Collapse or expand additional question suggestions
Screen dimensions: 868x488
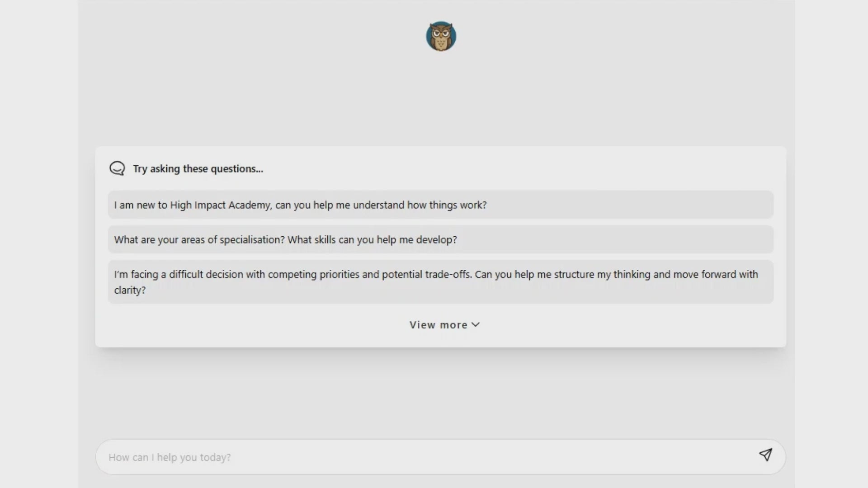pos(443,324)
